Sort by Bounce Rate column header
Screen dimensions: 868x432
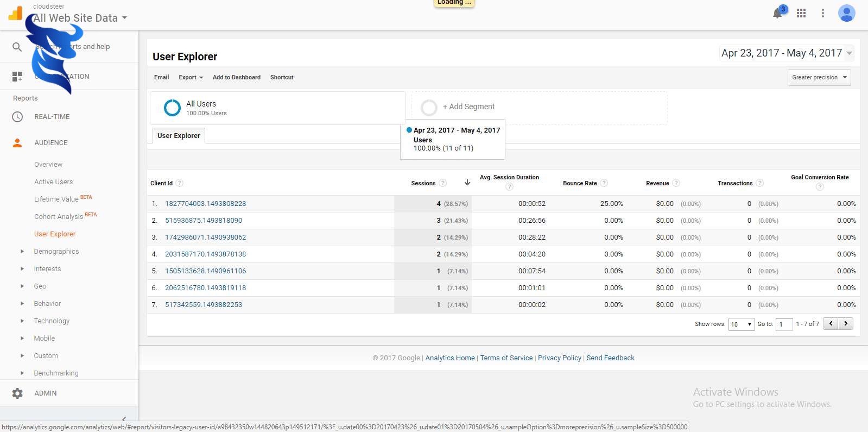point(580,184)
